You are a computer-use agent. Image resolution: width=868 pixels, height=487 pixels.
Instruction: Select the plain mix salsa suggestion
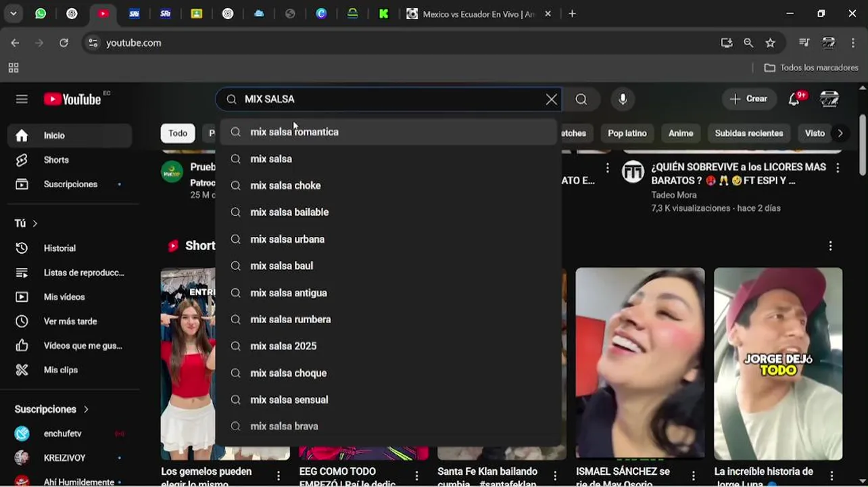tap(389, 159)
